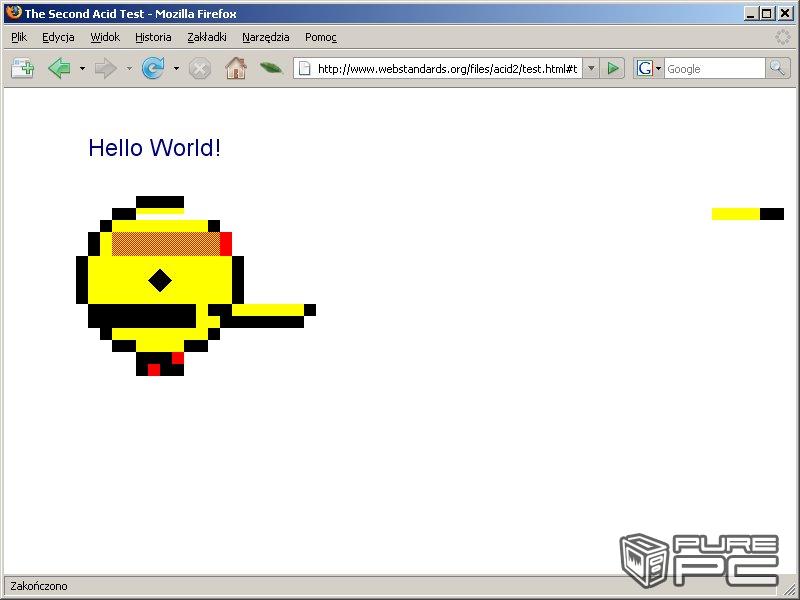Viewport: 800px width, 600px height.
Task: Maximize the Firefox window
Action: click(x=766, y=14)
